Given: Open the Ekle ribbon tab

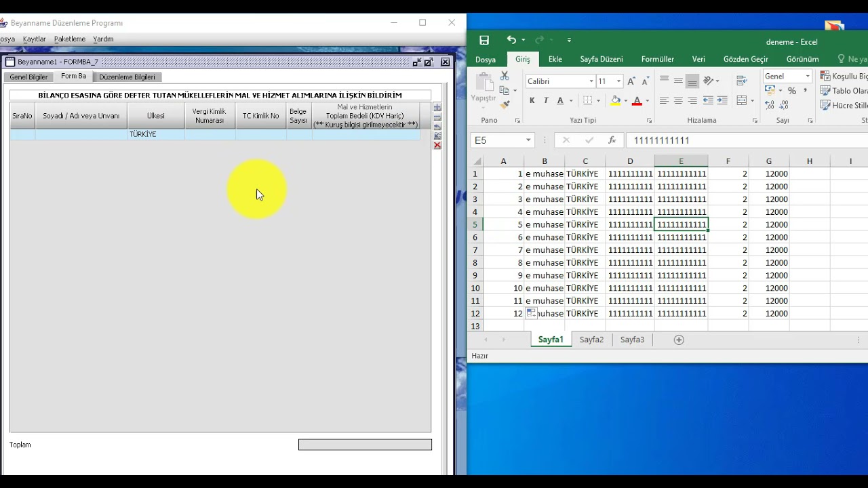Looking at the screenshot, I should tap(555, 60).
